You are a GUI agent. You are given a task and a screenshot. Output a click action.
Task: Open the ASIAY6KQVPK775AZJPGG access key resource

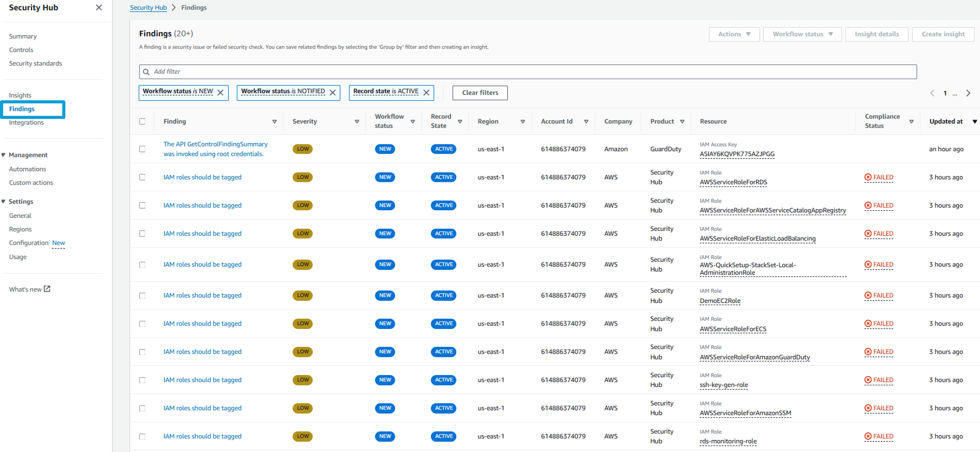[x=737, y=154]
